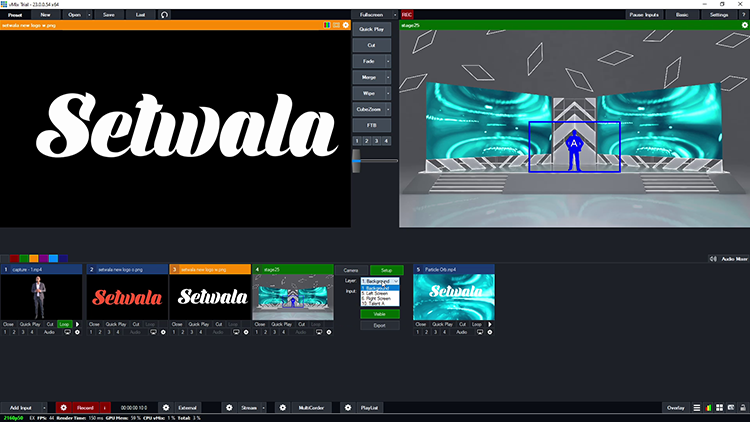
Task: Click the Cut transition button
Action: (x=371, y=45)
